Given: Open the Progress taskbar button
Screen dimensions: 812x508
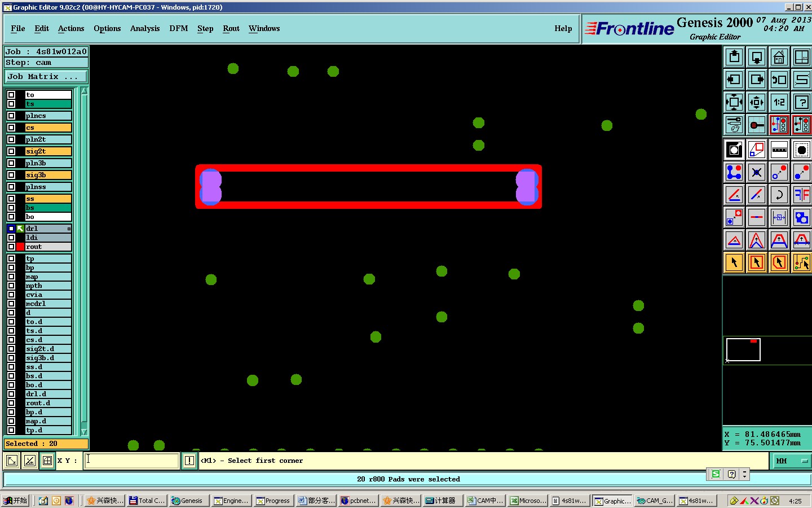Looking at the screenshot, I should [273, 501].
